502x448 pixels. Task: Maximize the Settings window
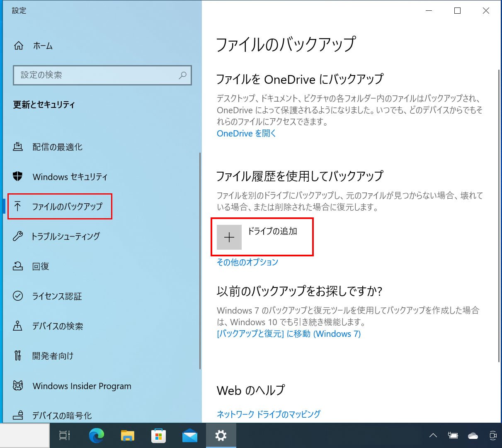pyautogui.click(x=457, y=11)
